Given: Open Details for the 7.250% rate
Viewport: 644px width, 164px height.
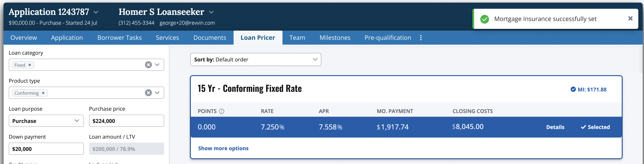Looking at the screenshot, I should pos(555,127).
